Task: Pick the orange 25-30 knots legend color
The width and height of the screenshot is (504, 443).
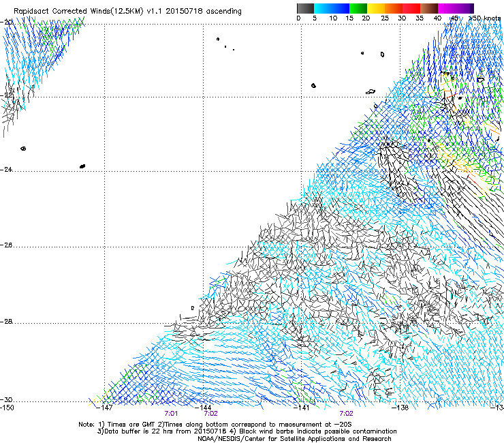Action: [394, 8]
